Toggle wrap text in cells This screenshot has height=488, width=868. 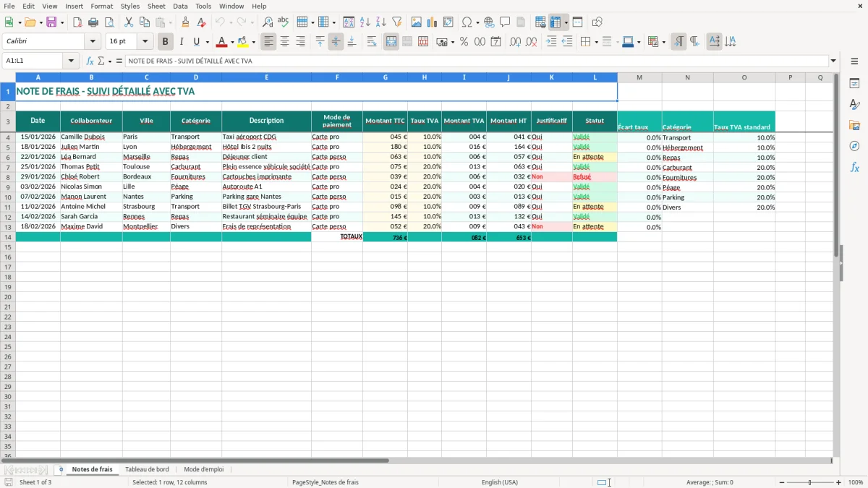371,42
